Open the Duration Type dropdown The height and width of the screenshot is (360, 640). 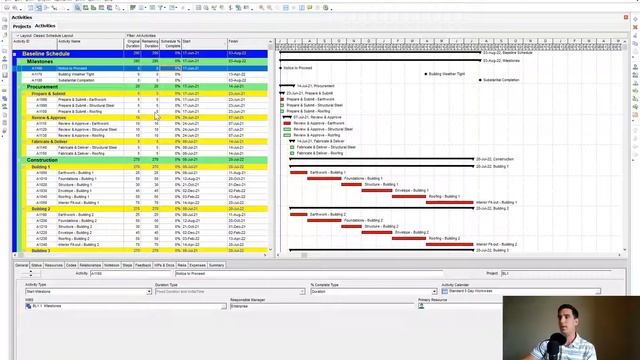point(302,291)
